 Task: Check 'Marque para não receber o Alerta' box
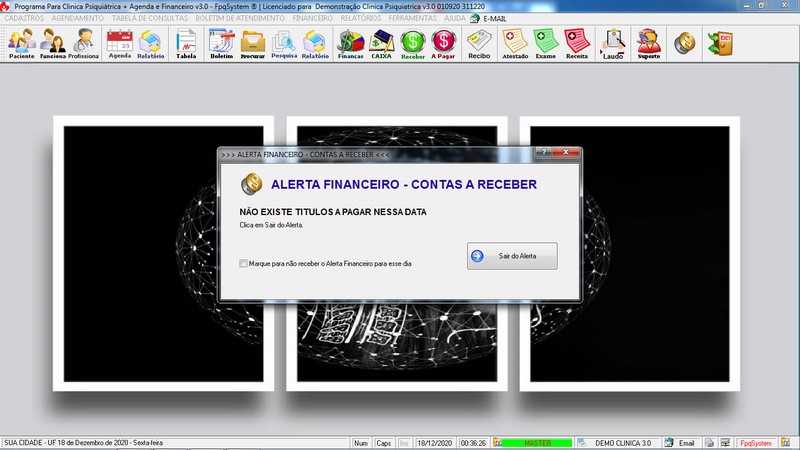(243, 263)
